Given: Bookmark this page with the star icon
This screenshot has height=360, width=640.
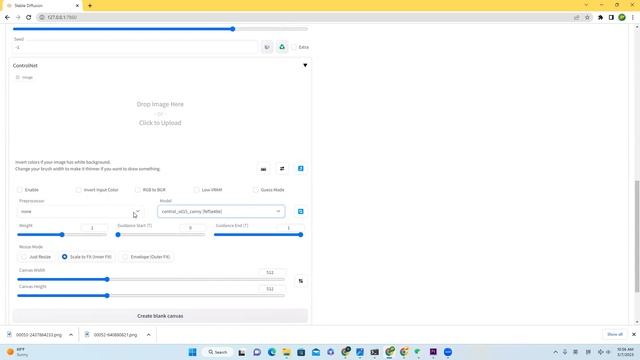Looking at the screenshot, I should tap(587, 18).
